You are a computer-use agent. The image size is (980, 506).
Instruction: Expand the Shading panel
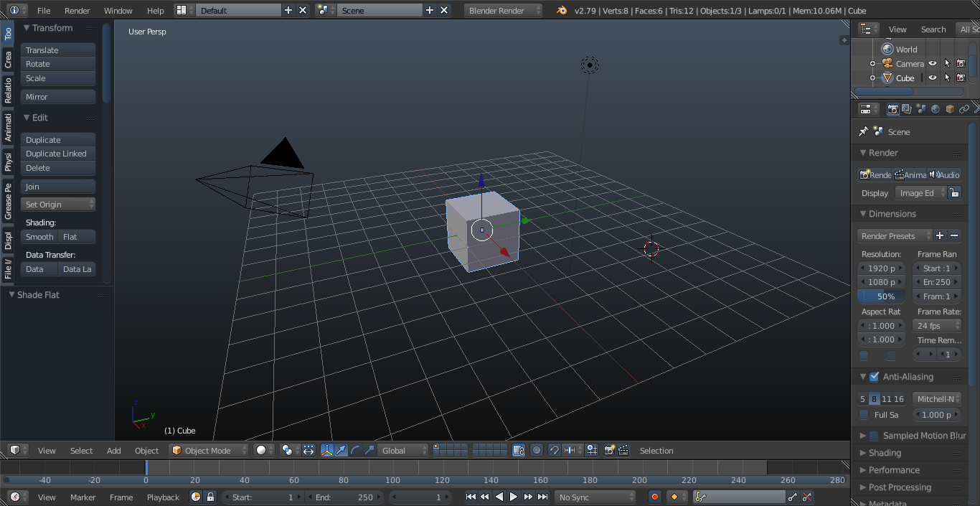pos(863,453)
